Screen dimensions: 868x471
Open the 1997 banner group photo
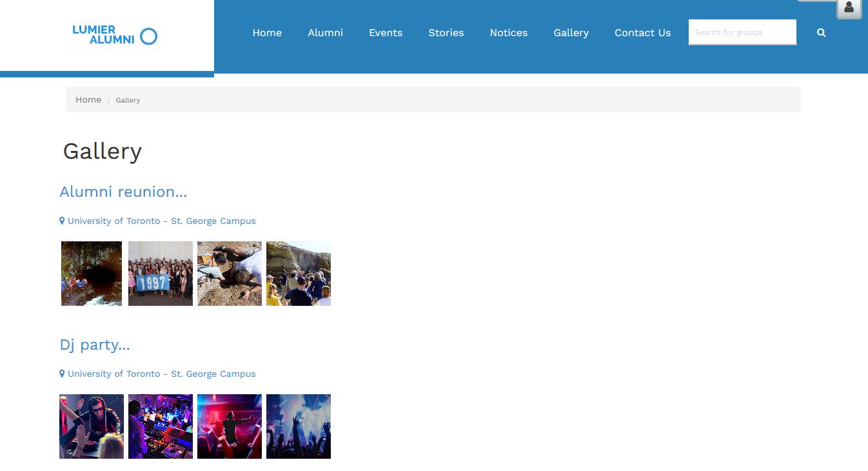[161, 274]
